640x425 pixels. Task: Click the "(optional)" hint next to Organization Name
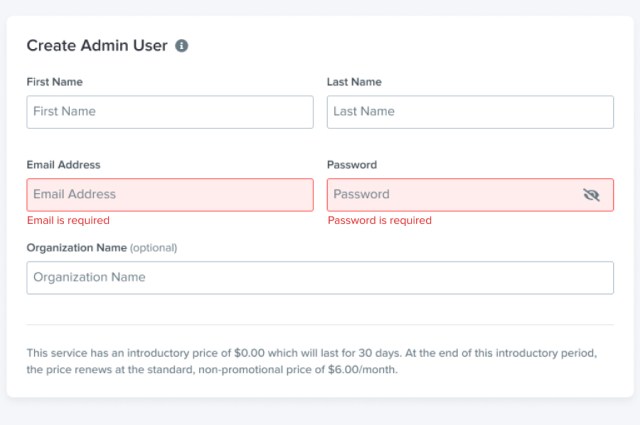pyautogui.click(x=154, y=247)
